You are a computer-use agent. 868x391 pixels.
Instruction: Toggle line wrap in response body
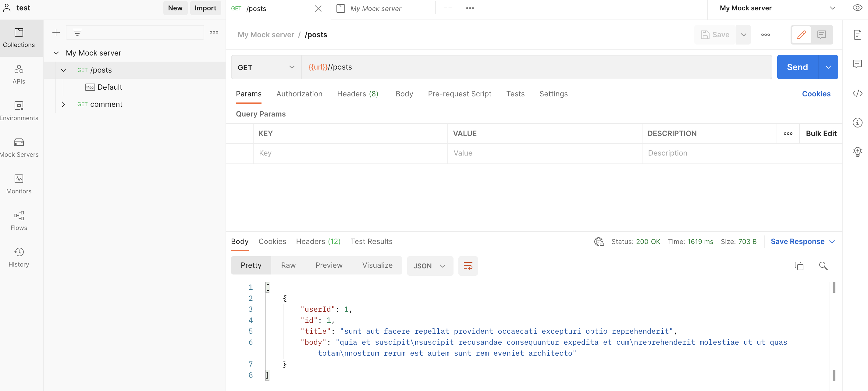[x=468, y=266]
